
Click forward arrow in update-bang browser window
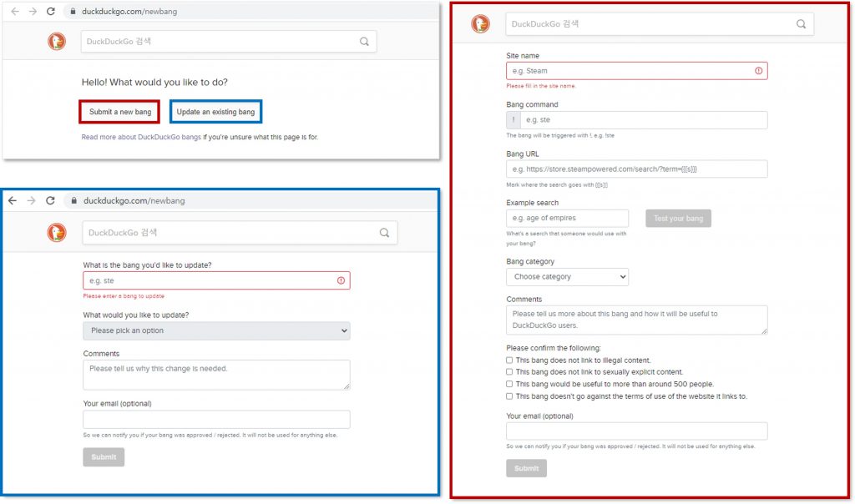coord(31,200)
